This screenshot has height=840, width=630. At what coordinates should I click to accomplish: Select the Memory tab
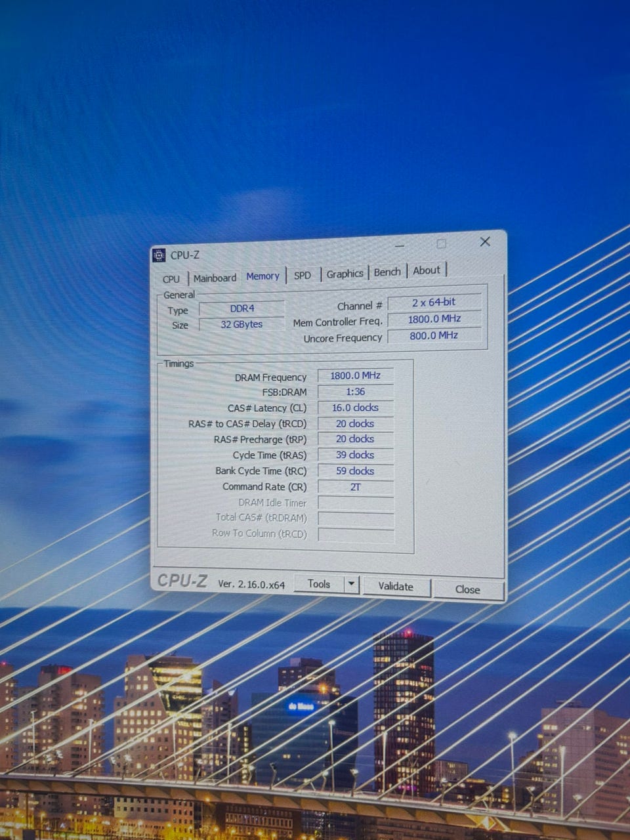[x=262, y=276]
